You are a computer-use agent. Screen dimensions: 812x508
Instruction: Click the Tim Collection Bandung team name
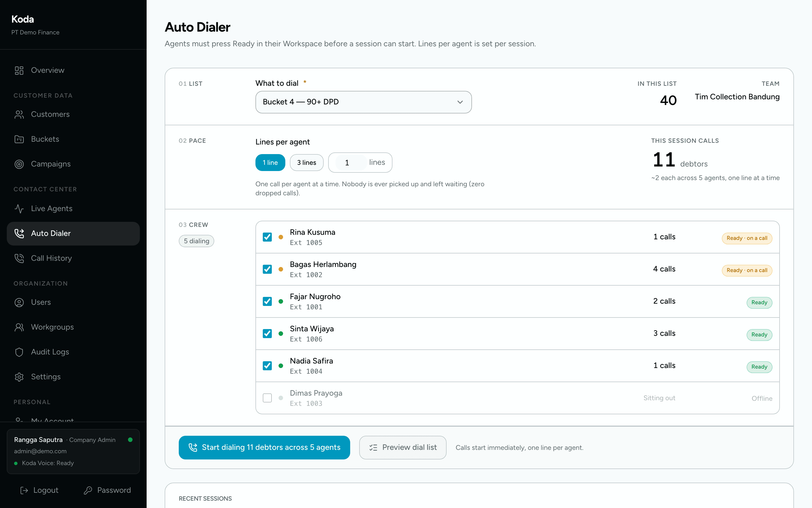pos(737,97)
